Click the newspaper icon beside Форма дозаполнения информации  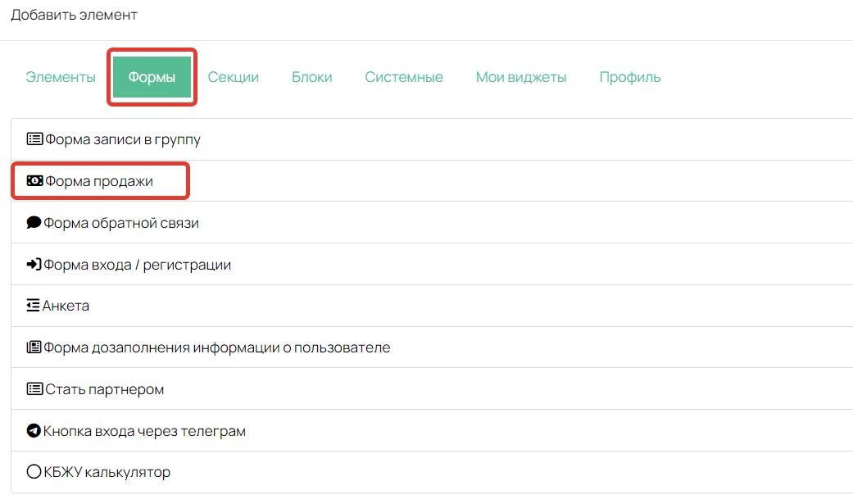(x=34, y=347)
